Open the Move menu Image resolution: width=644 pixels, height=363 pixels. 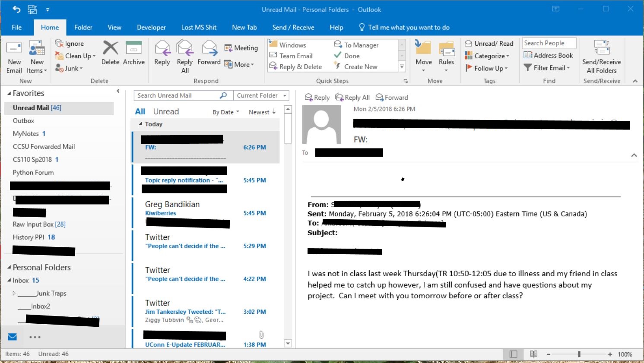click(x=424, y=56)
